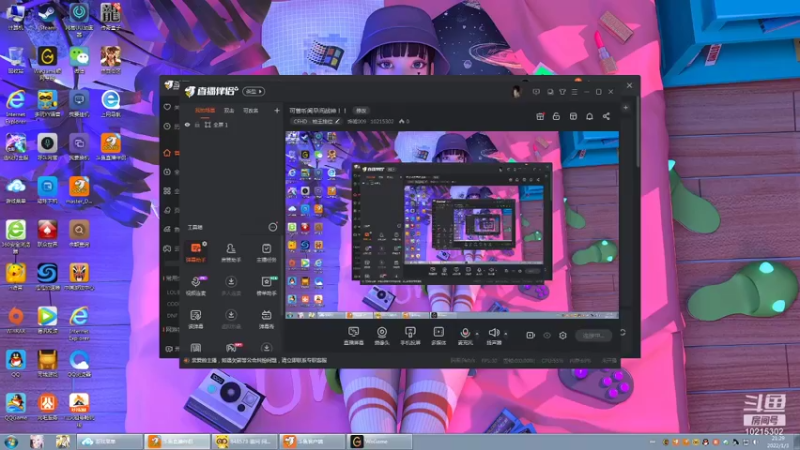The image size is (800, 450).
Task: Toggle the unlock padlock icon above preview
Action: pyautogui.click(x=556, y=116)
